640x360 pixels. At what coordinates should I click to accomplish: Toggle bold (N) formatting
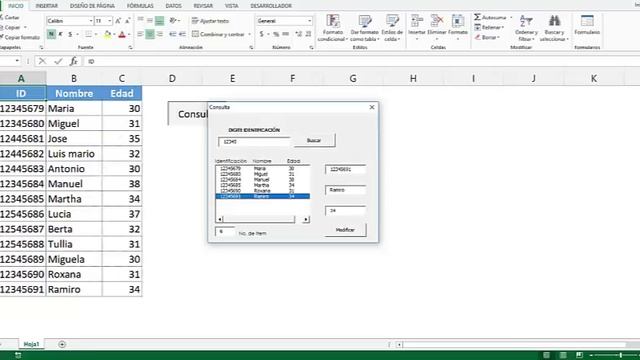[x=51, y=34]
